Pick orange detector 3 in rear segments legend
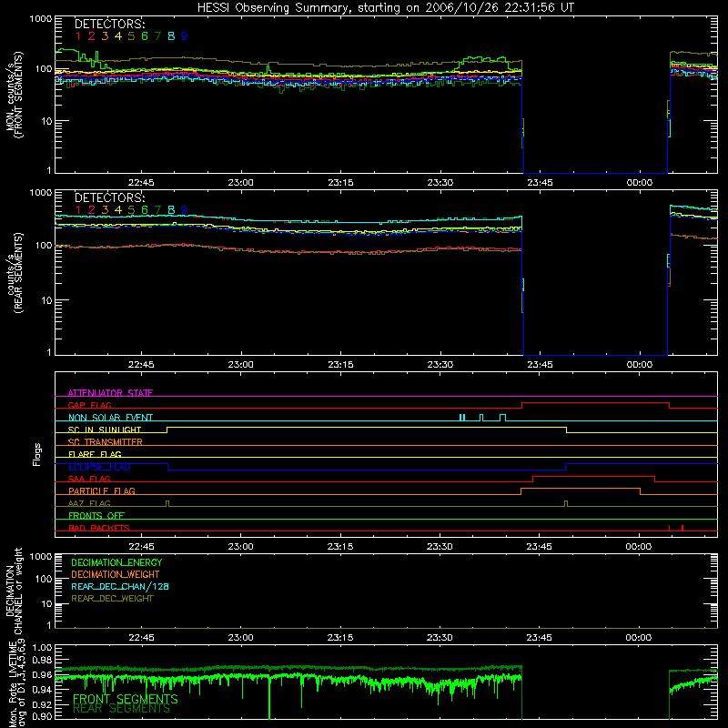Screen dimensions: 728x728 click(x=105, y=210)
